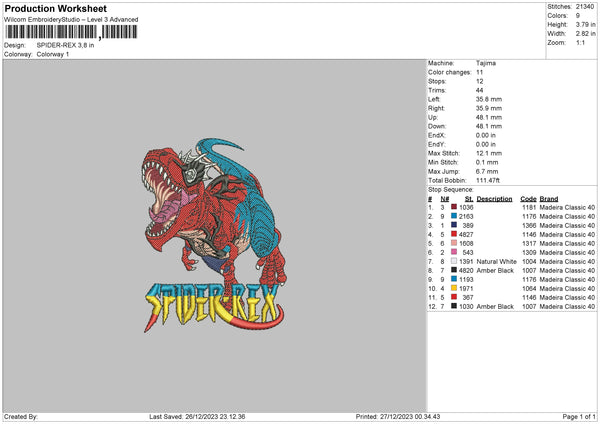Pick the light pink swatch beside 1608

[x=454, y=243]
